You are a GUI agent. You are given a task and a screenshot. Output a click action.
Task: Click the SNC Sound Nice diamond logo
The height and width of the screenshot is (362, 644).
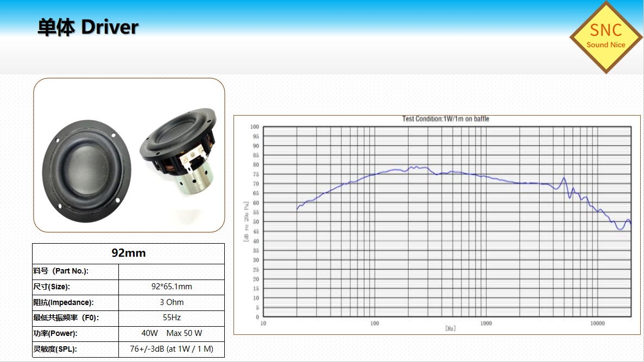(605, 37)
